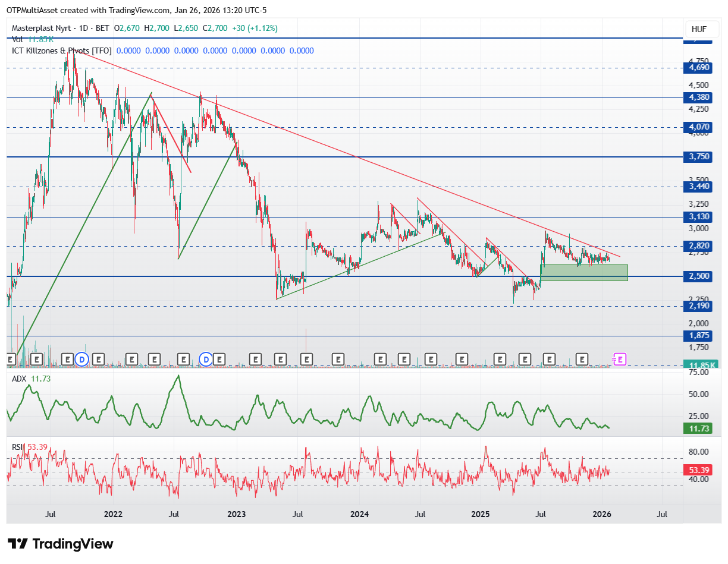Screen dimensions: 728x564
Task: Open the HUF currency selector
Action: pos(699,29)
